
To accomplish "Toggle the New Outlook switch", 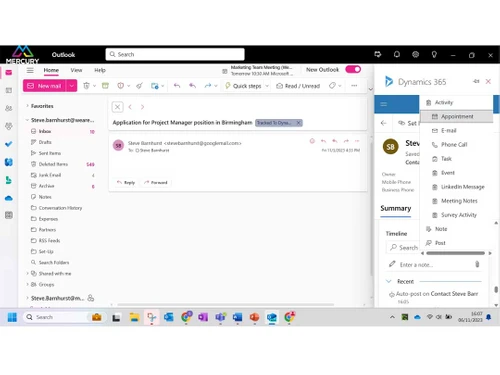I will (x=353, y=69).
